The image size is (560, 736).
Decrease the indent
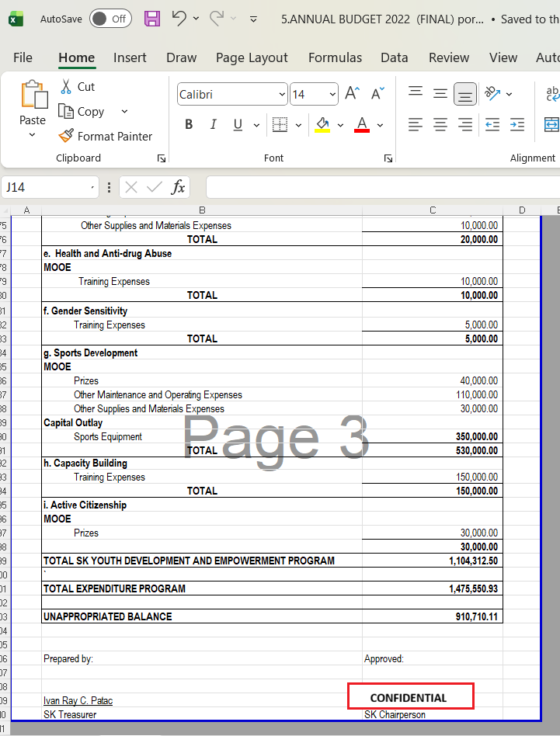click(x=492, y=124)
